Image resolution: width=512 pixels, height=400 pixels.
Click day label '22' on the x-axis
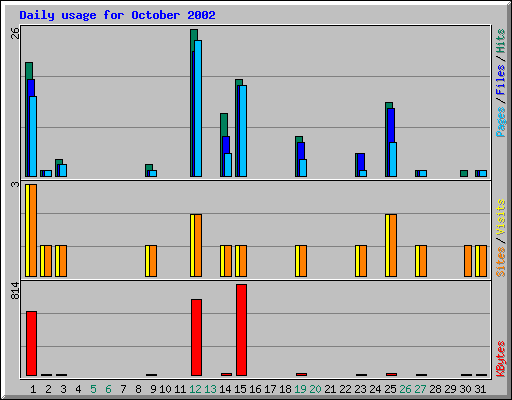[x=345, y=389]
